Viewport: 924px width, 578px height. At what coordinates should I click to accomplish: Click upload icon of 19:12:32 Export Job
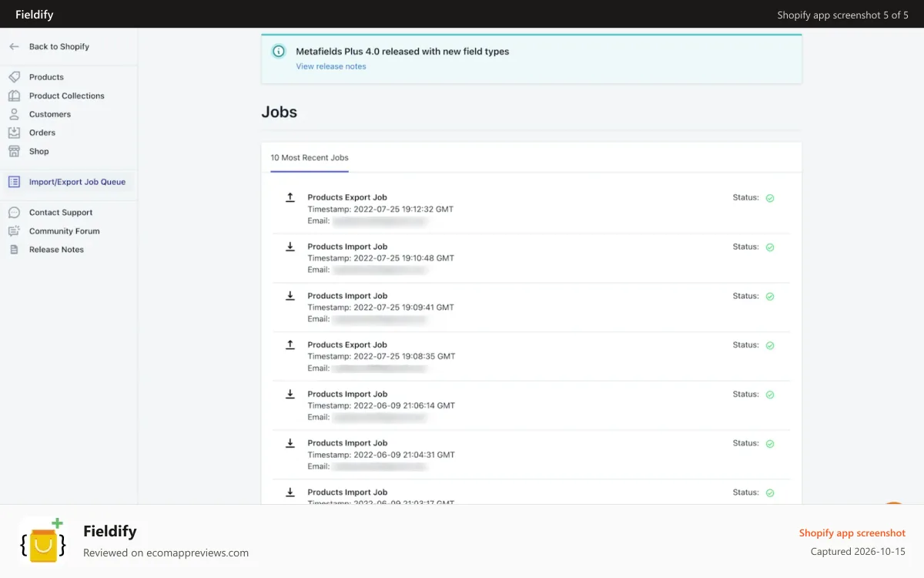pos(290,197)
